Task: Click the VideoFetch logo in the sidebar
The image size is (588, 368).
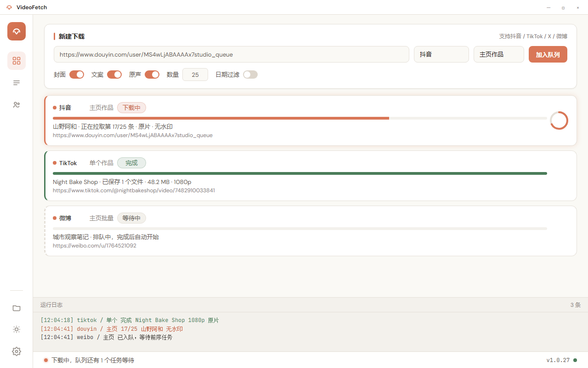Action: (x=17, y=31)
